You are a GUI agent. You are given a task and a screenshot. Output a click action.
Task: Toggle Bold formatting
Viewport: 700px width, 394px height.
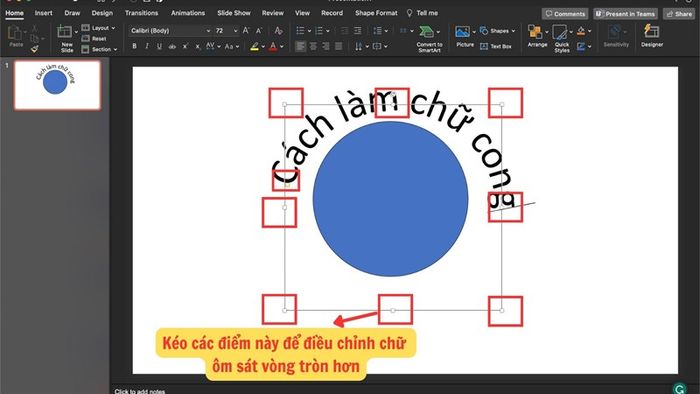click(x=134, y=46)
